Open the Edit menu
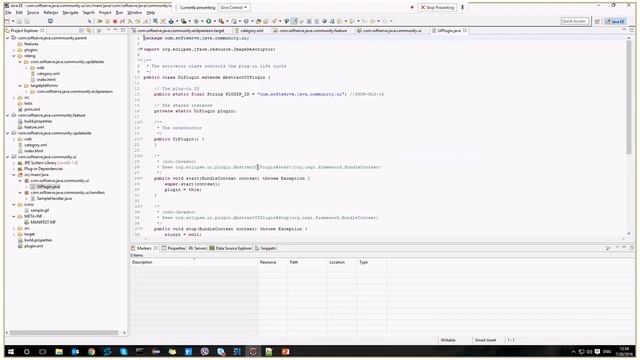The height and width of the screenshot is (360, 640). click(x=19, y=13)
